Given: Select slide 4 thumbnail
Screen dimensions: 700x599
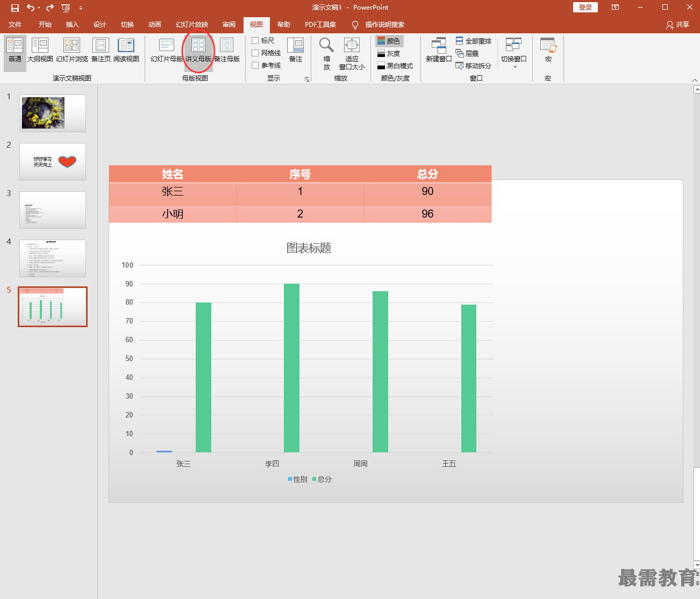Looking at the screenshot, I should coord(53,258).
